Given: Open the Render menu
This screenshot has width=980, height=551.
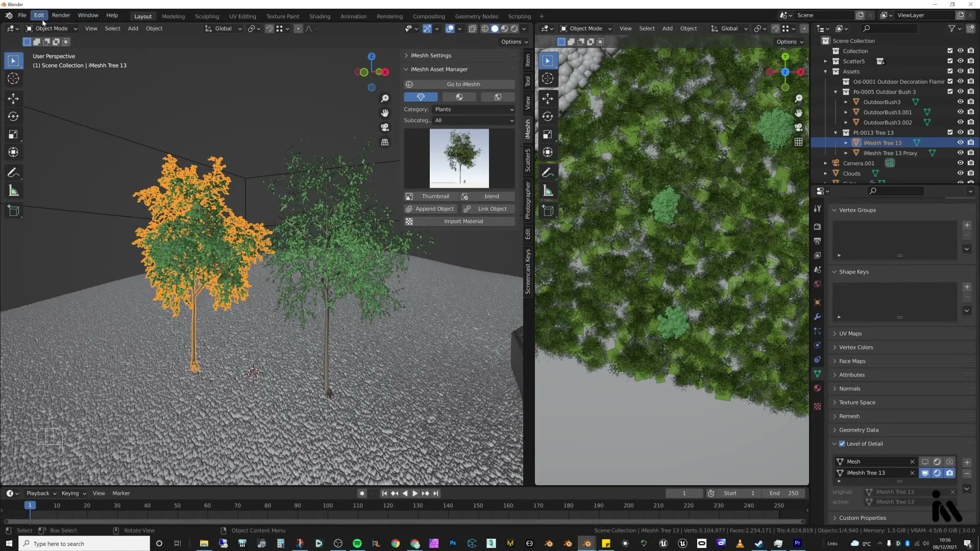Looking at the screenshot, I should click(61, 15).
